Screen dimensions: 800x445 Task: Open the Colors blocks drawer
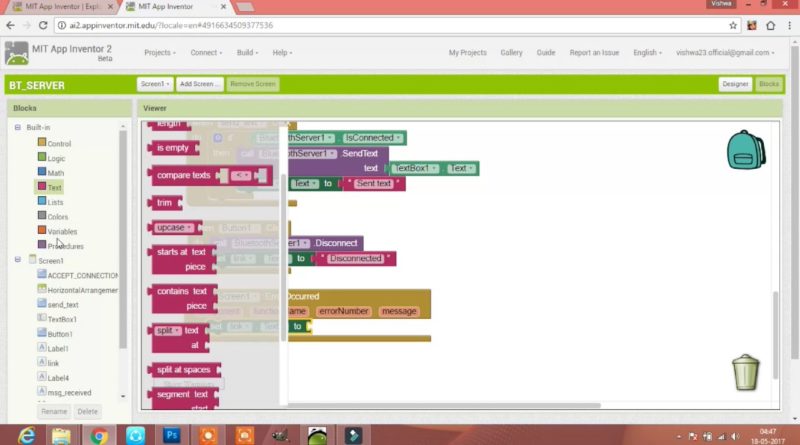coord(57,217)
